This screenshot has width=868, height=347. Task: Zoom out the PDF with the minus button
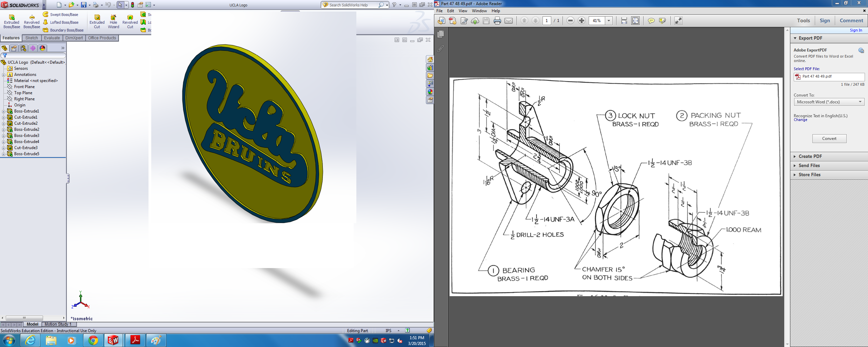570,21
